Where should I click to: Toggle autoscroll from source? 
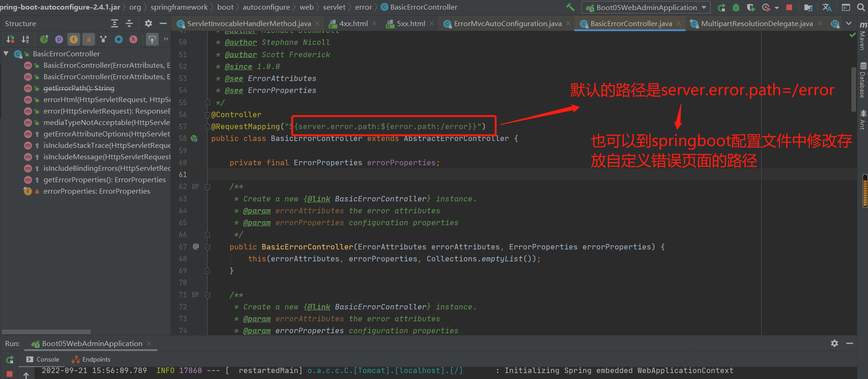[152, 39]
